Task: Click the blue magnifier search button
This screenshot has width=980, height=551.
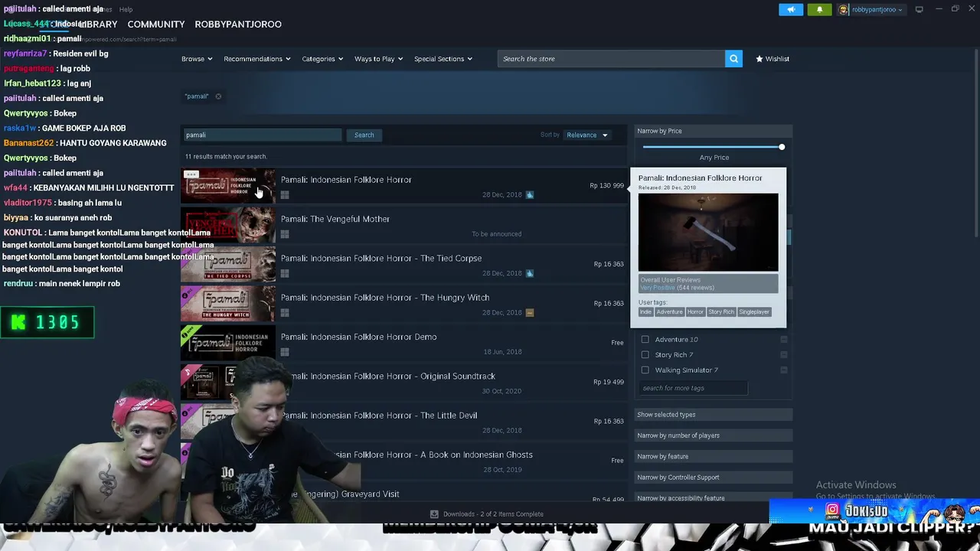Action: tap(733, 59)
